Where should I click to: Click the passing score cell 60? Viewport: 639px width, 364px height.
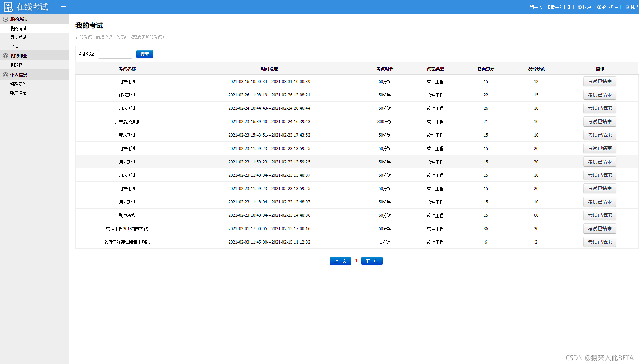pos(536,215)
